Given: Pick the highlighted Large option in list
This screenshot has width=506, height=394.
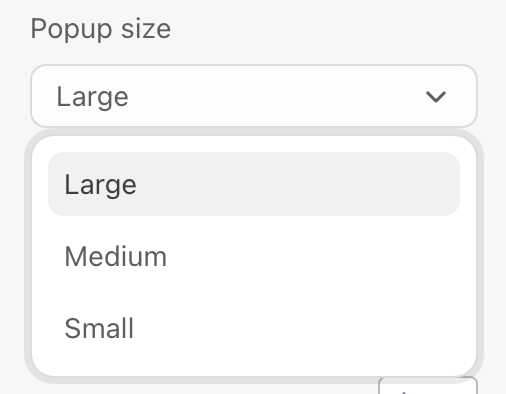Looking at the screenshot, I should point(254,184).
